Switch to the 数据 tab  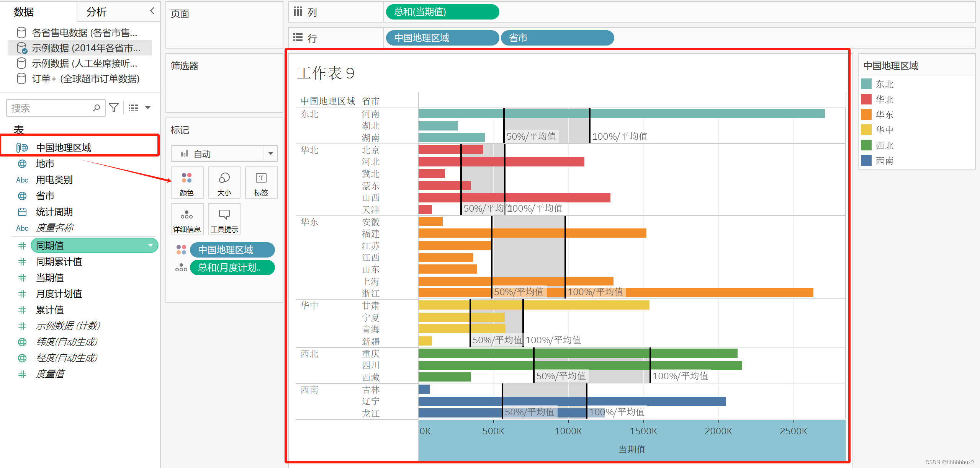click(x=24, y=12)
